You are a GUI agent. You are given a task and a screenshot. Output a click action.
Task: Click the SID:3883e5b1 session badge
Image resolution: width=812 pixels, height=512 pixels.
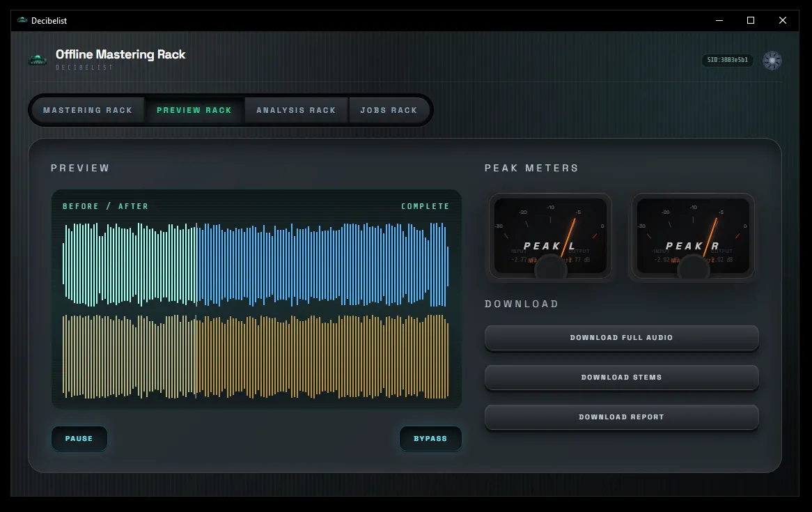728,60
